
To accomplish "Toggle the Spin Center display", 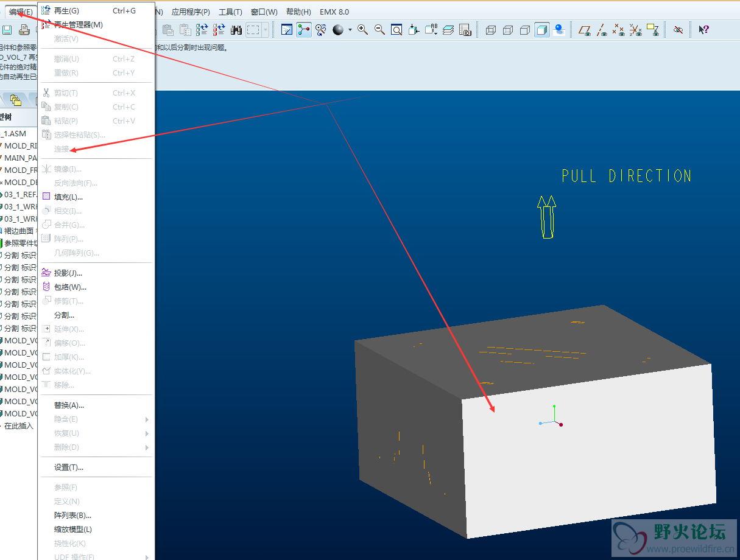I will tap(304, 30).
